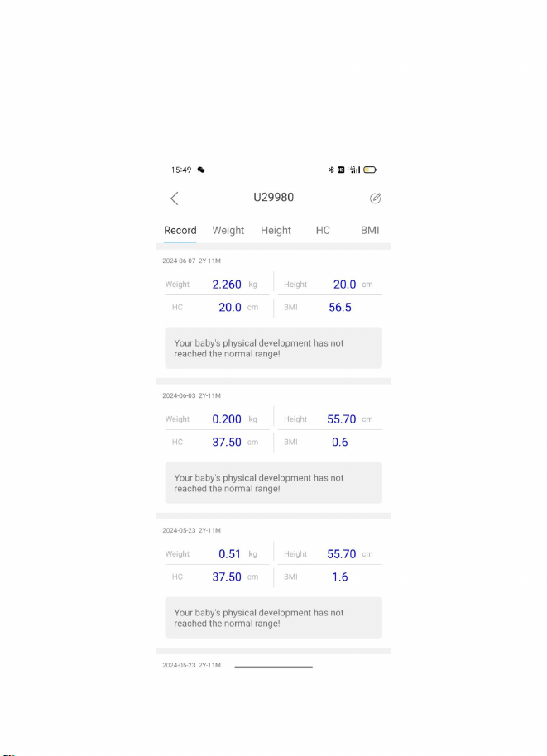Tap the signal strength icon
Viewport: 547px width, 756px height.
click(x=354, y=170)
